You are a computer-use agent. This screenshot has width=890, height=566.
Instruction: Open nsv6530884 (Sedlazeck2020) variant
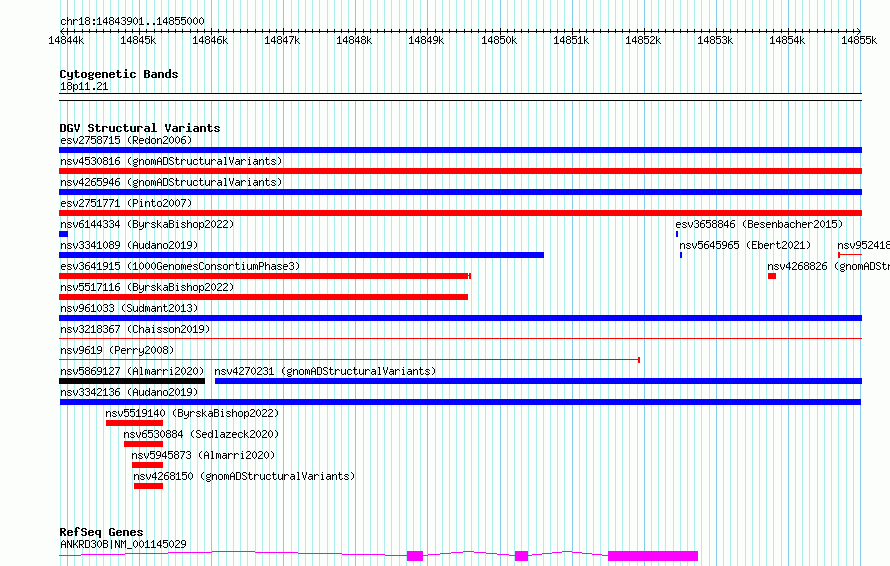pos(201,434)
